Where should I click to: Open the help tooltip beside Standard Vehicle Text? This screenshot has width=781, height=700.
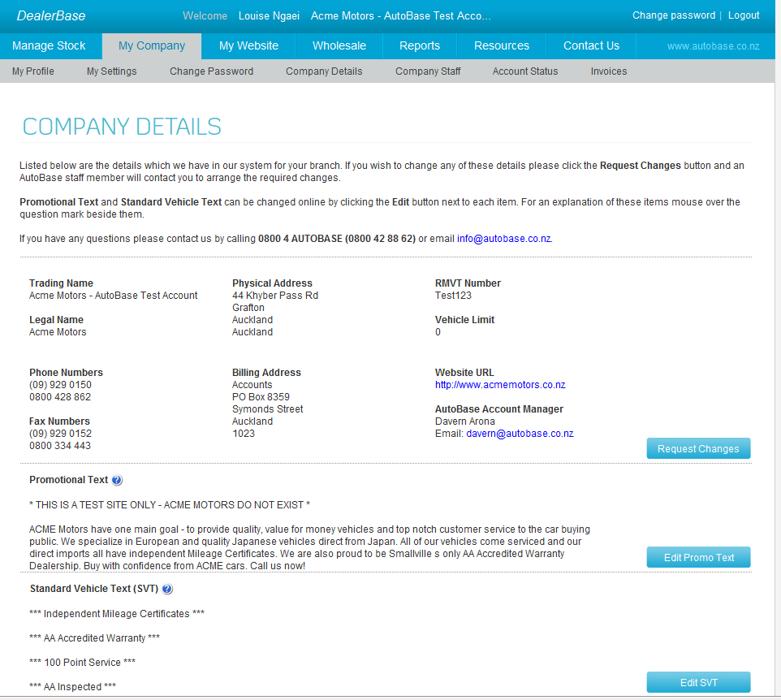167,589
